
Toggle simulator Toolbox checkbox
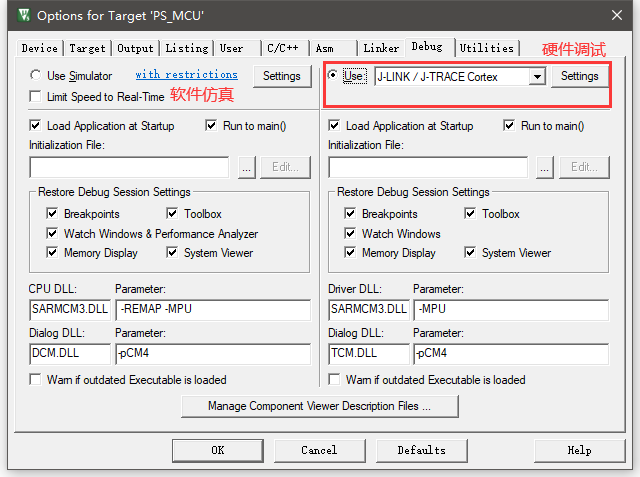tap(172, 213)
